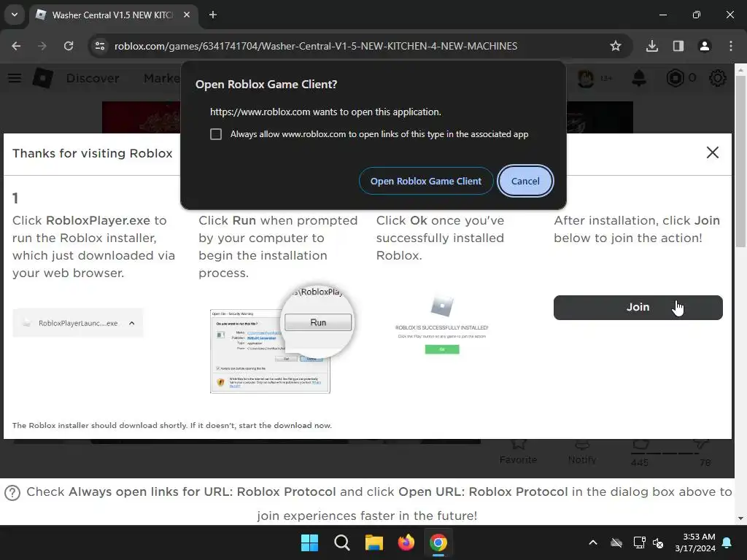Click Open Roblox Game Client button
Image resolution: width=747 pixels, height=560 pixels.
click(x=425, y=181)
